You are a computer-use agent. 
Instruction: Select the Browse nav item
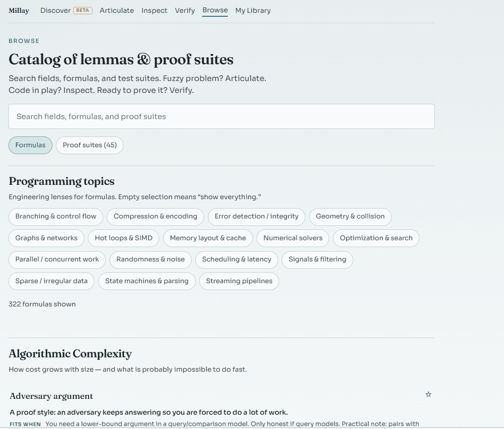point(215,10)
